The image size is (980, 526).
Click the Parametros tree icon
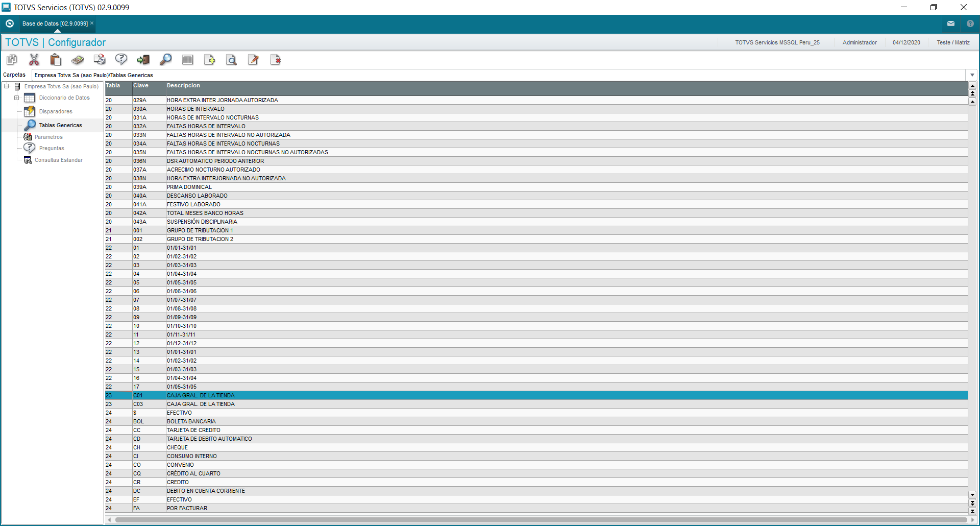28,137
